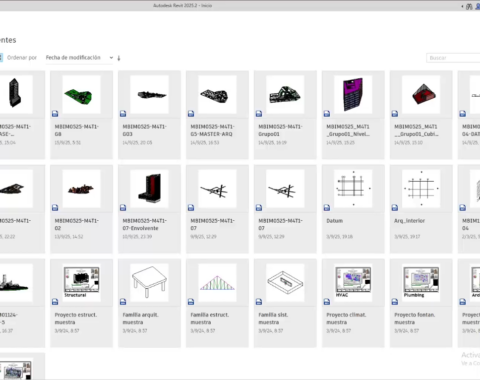Open the magenta Grupo01_Nivel thumbnail

[x=353, y=95]
